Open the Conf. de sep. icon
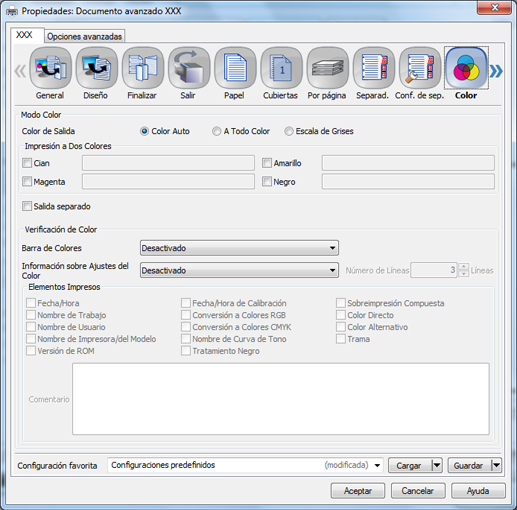Screen dimensions: 517x510 point(420,68)
